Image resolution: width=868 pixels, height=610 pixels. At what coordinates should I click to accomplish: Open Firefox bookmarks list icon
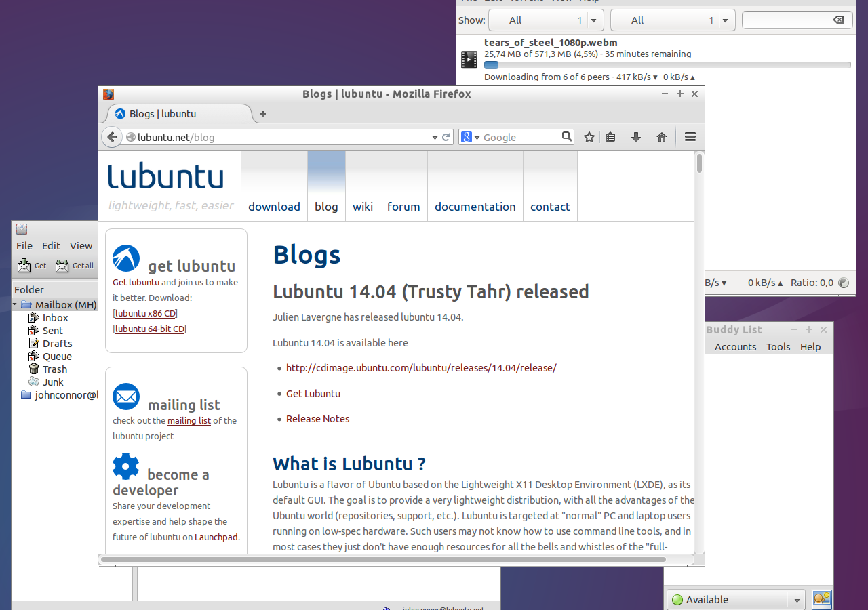pyautogui.click(x=610, y=137)
